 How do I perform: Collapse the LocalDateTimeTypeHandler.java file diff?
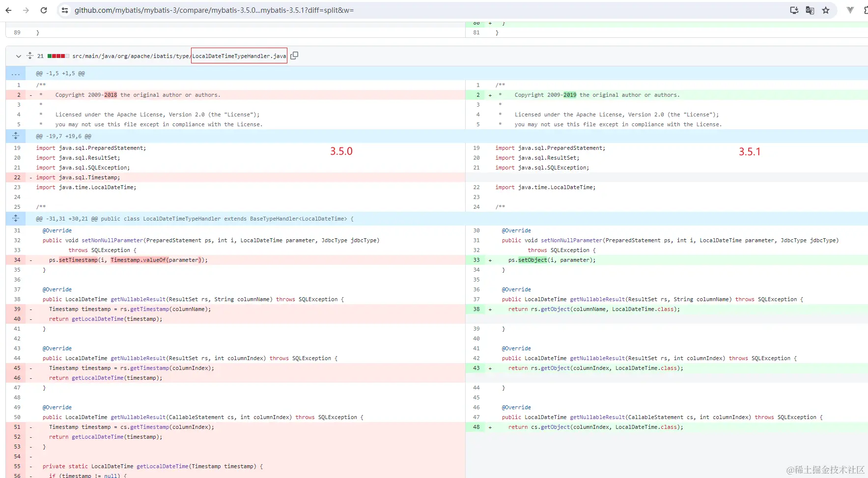point(18,56)
